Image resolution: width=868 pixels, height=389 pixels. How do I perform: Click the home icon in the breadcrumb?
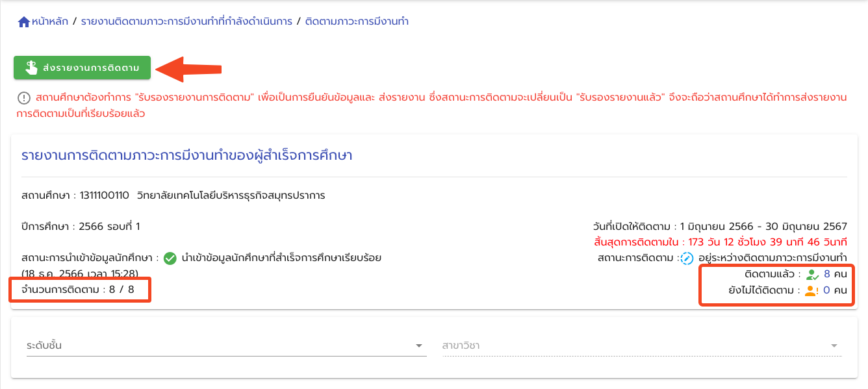click(x=24, y=22)
